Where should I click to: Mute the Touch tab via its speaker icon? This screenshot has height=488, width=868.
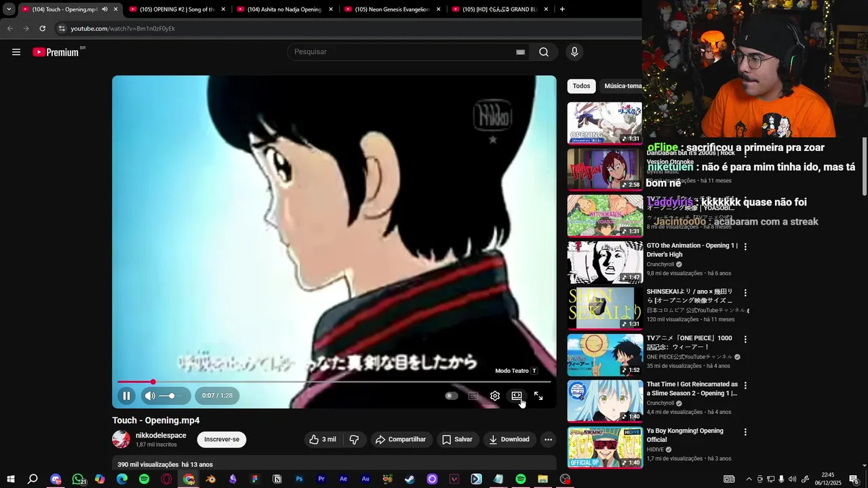pos(104,9)
